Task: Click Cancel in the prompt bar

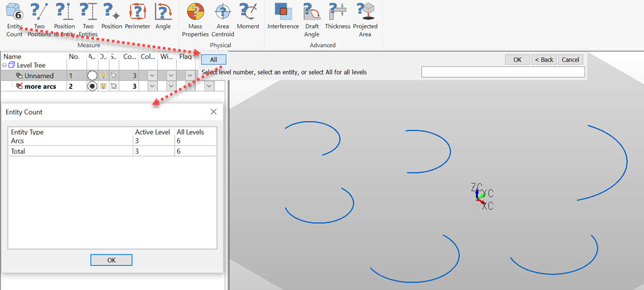Action: (x=571, y=60)
